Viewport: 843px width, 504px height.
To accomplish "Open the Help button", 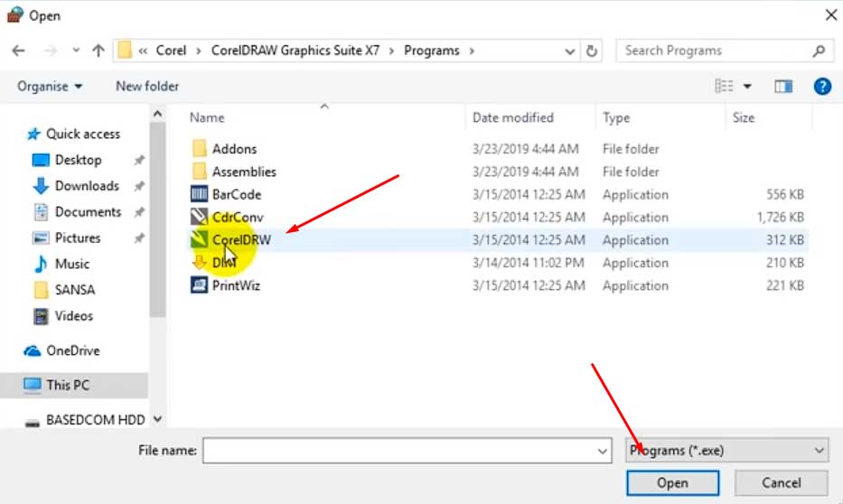I will pyautogui.click(x=822, y=86).
